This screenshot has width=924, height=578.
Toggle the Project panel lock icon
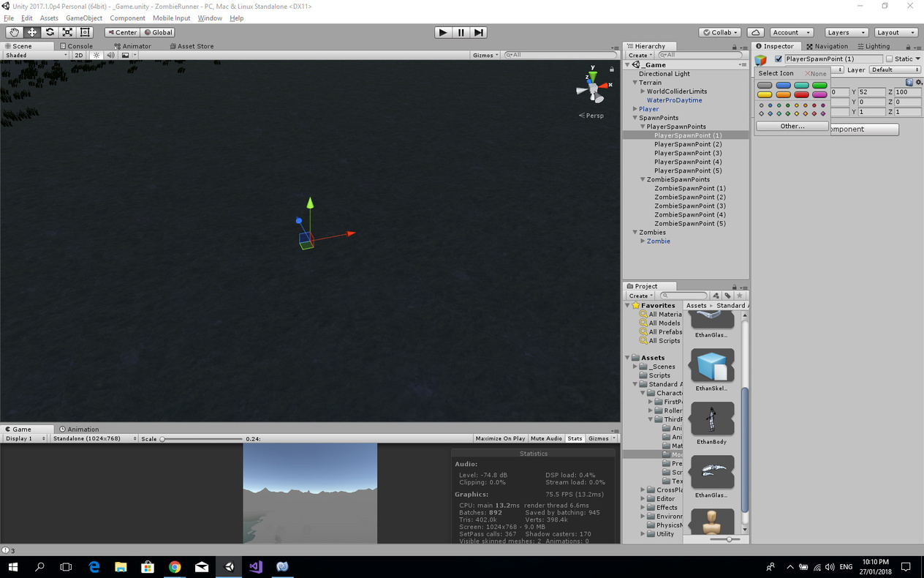pyautogui.click(x=734, y=287)
